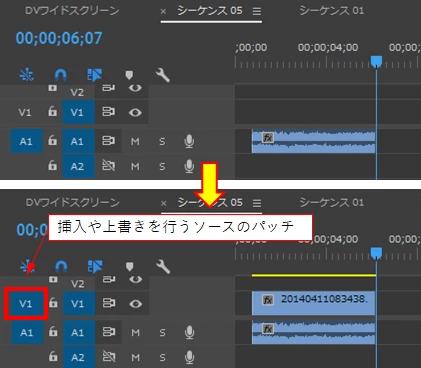
Task: Hide V1 track output eye, upper timeline
Action: [135, 112]
